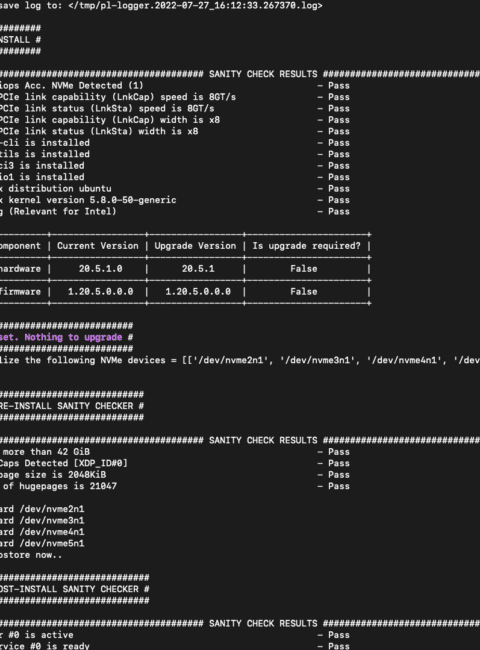Select the 'iops Acc. NVMe Detected (1)' line
The width and height of the screenshot is (480, 650).
[72, 85]
